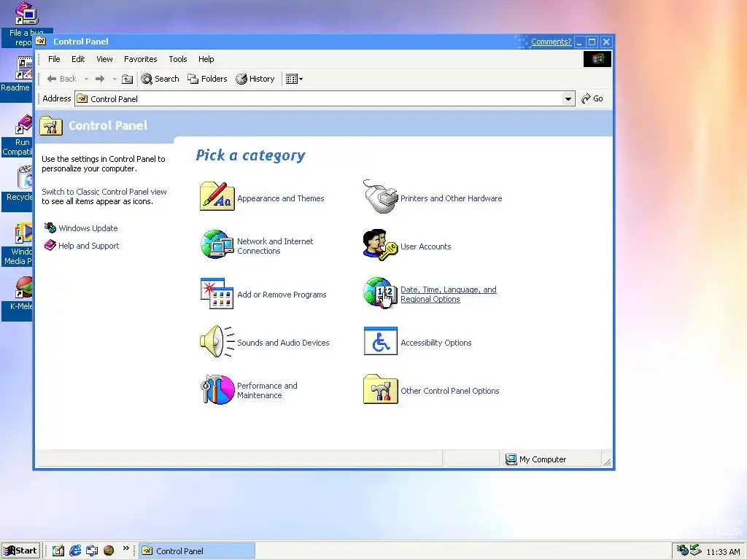
Task: Click the Add or Remove Programs icon
Action: pyautogui.click(x=217, y=293)
